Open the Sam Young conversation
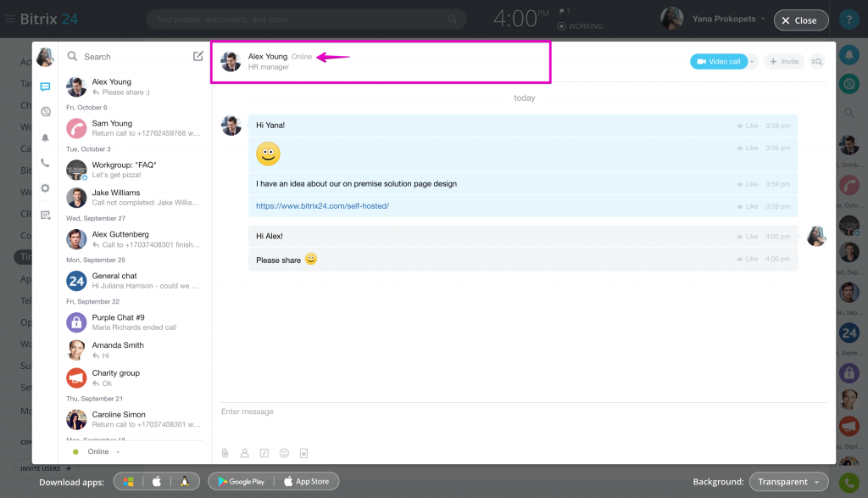Screen dimensions: 868x498 133,128
